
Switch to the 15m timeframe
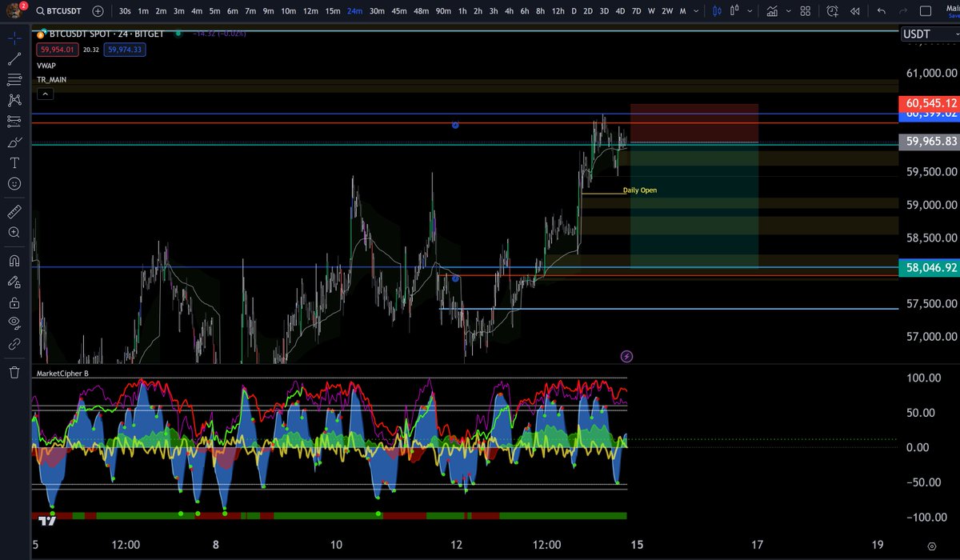[x=332, y=11]
